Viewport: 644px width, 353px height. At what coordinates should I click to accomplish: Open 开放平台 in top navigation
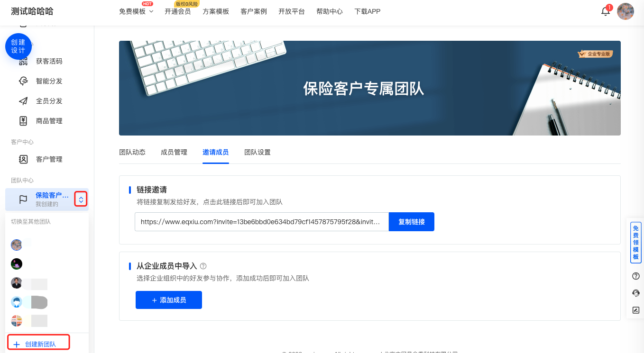[x=292, y=11]
